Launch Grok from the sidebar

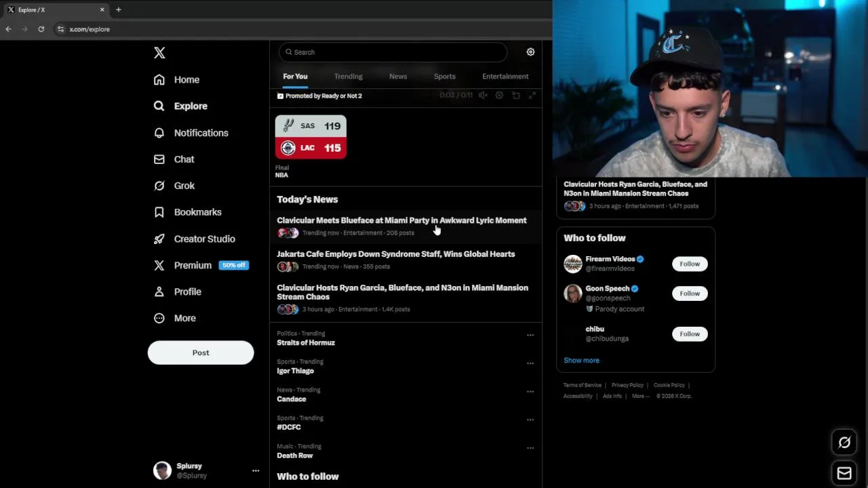pos(174,186)
